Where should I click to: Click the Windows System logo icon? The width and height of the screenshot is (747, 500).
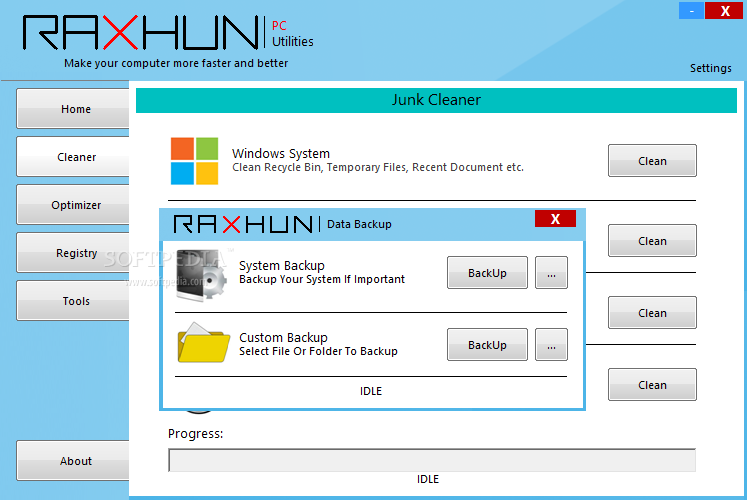click(194, 161)
